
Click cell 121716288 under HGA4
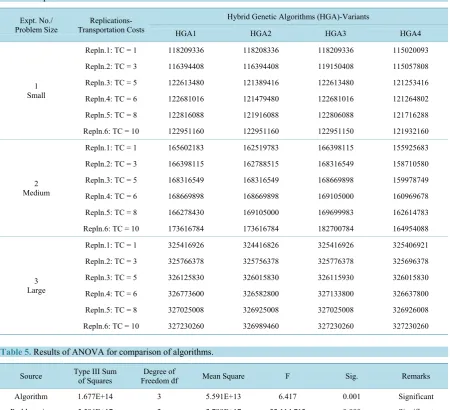click(410, 115)
